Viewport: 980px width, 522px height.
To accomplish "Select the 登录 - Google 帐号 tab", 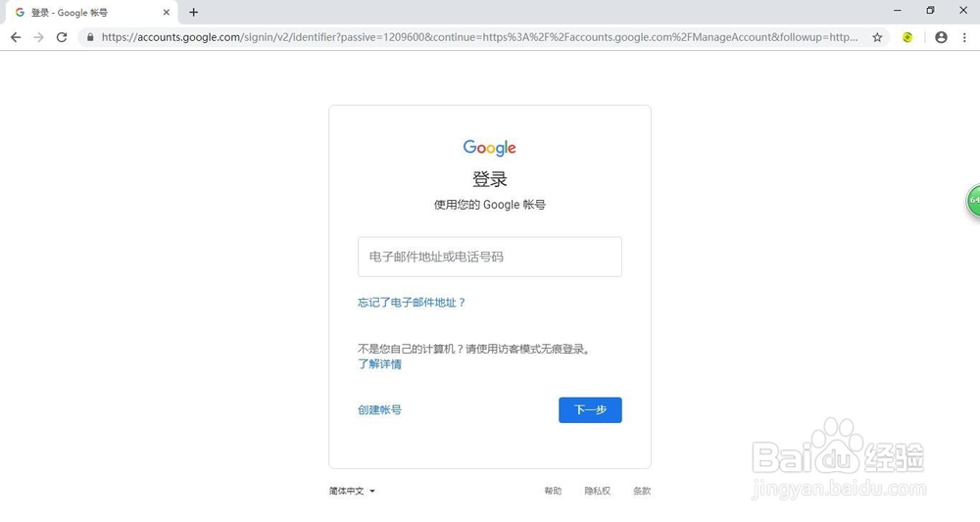I will tap(90, 13).
